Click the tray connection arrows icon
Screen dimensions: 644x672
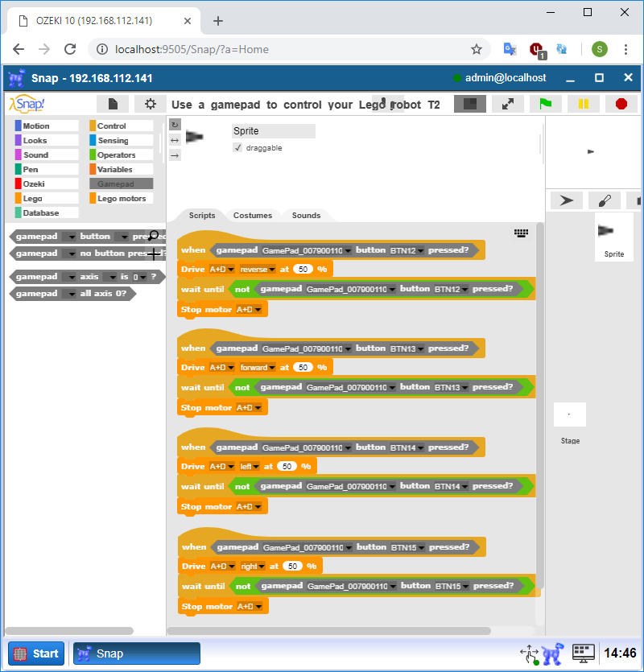[530, 654]
